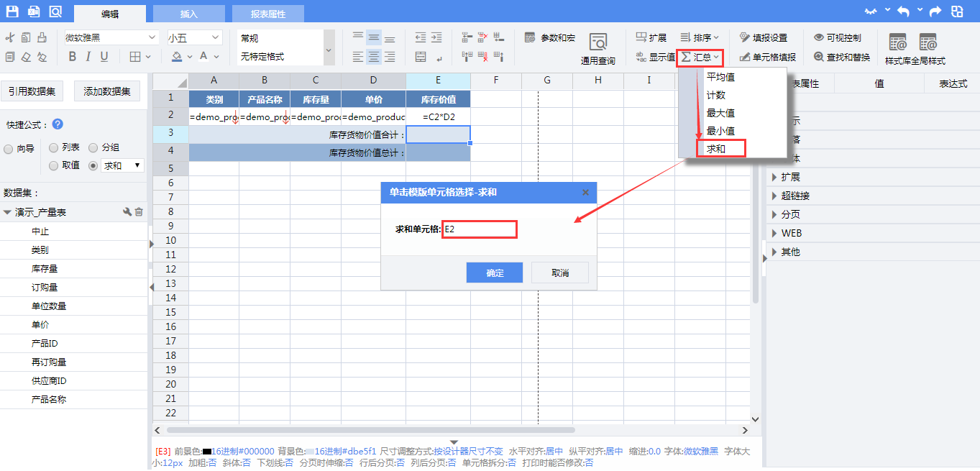Click the 求和单元格 input field

point(480,229)
